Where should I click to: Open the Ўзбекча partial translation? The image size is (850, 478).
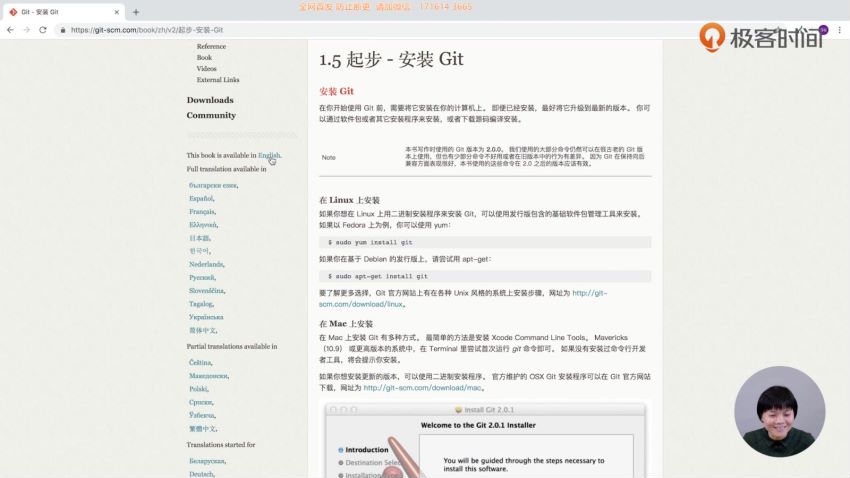coord(202,415)
